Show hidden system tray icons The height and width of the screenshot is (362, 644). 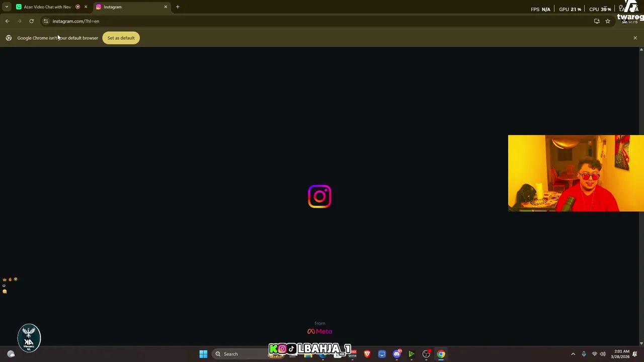click(x=573, y=354)
